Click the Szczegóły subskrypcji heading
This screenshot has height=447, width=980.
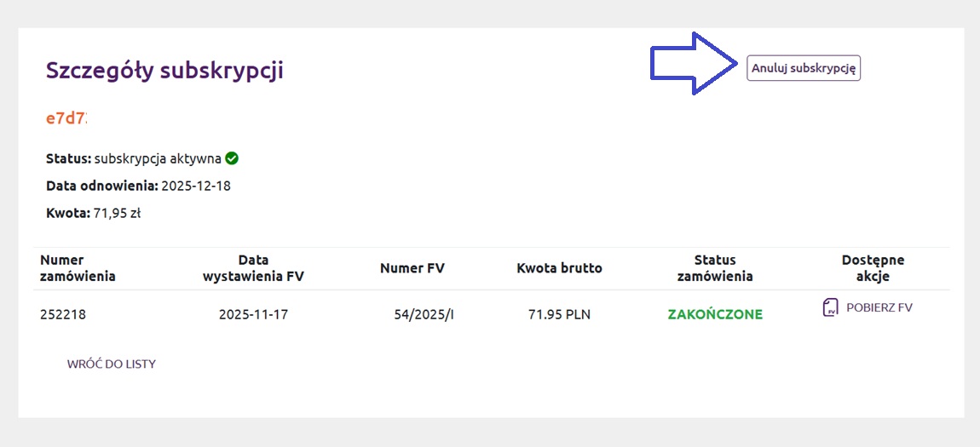coord(164,71)
